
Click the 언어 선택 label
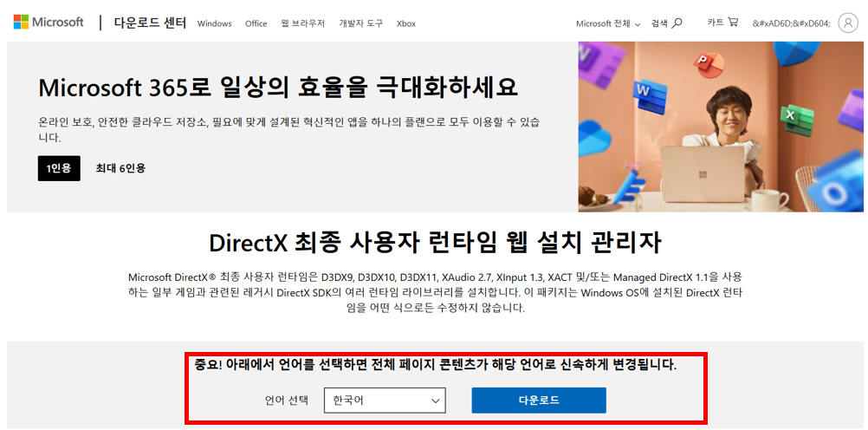287,401
